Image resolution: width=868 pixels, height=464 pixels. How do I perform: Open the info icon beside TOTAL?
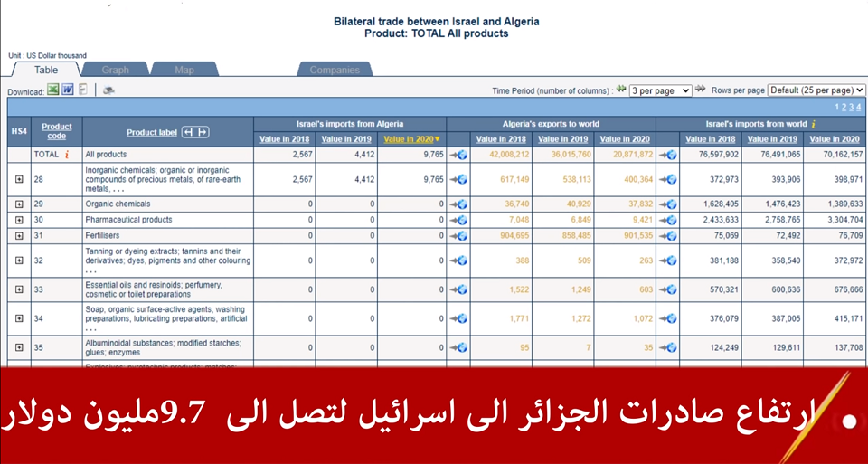(x=66, y=155)
